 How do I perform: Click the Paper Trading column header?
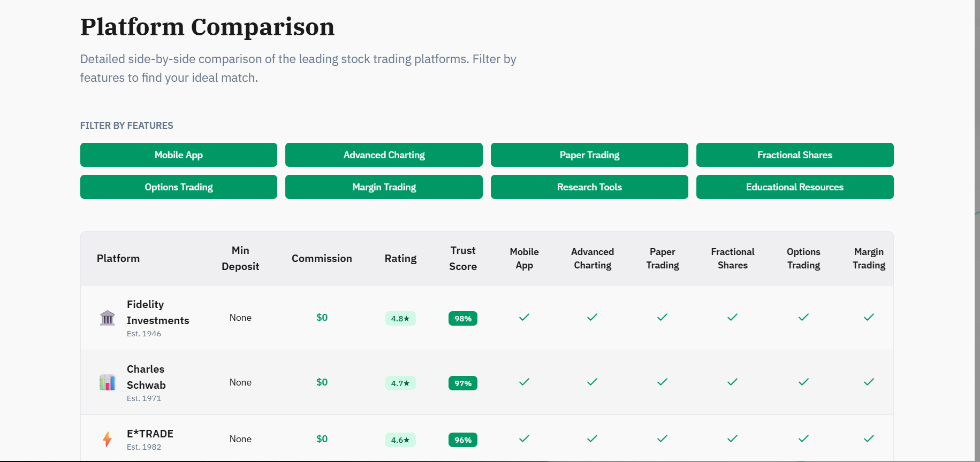coord(663,258)
